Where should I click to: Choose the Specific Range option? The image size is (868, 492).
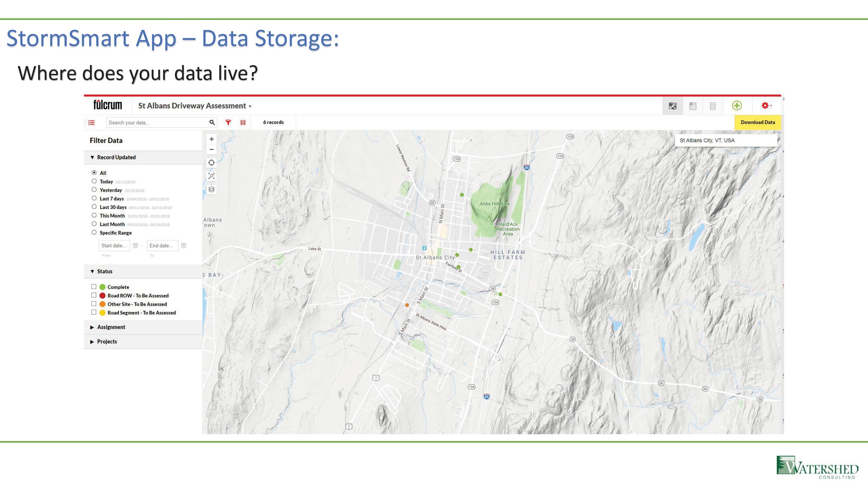tap(94, 232)
